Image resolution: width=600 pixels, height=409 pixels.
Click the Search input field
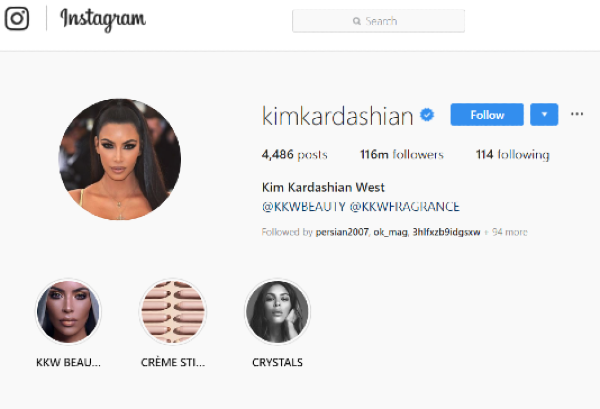(378, 21)
